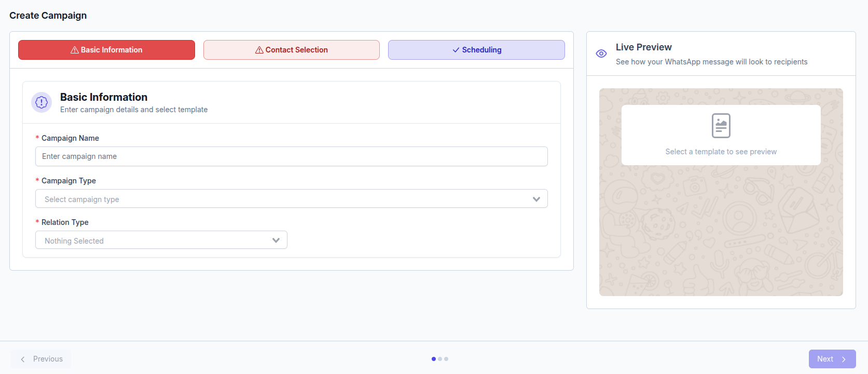This screenshot has width=868, height=374.
Task: Open the Campaign Type dropdown
Action: [x=292, y=198]
